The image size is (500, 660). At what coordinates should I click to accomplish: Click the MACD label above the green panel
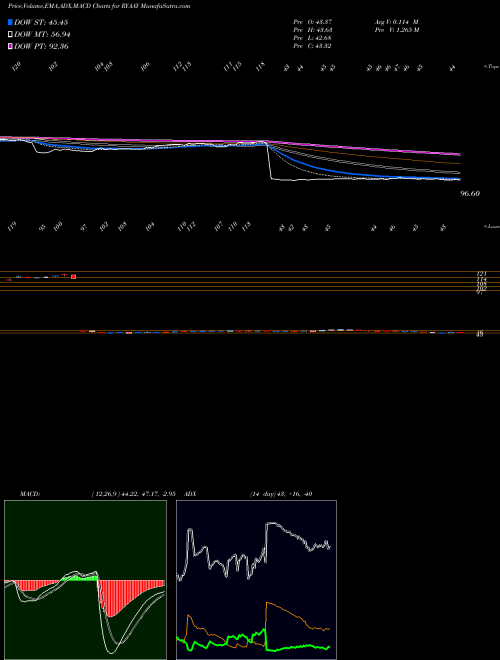29,494
